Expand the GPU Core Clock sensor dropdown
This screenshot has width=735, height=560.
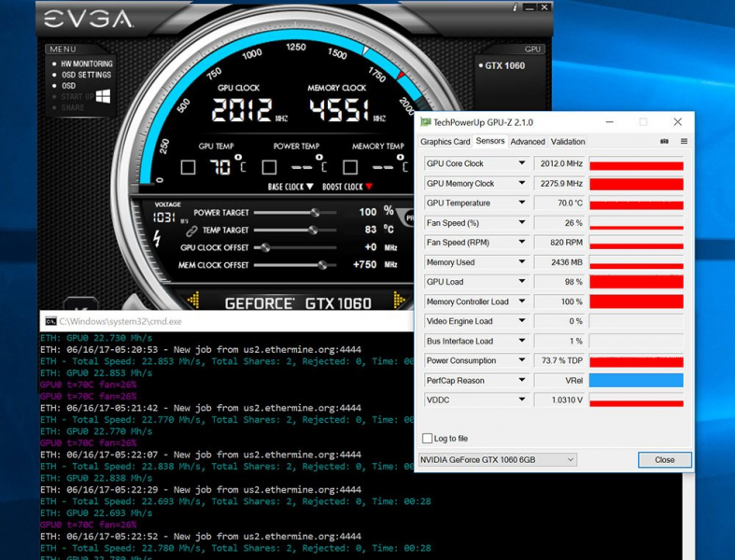[x=522, y=164]
